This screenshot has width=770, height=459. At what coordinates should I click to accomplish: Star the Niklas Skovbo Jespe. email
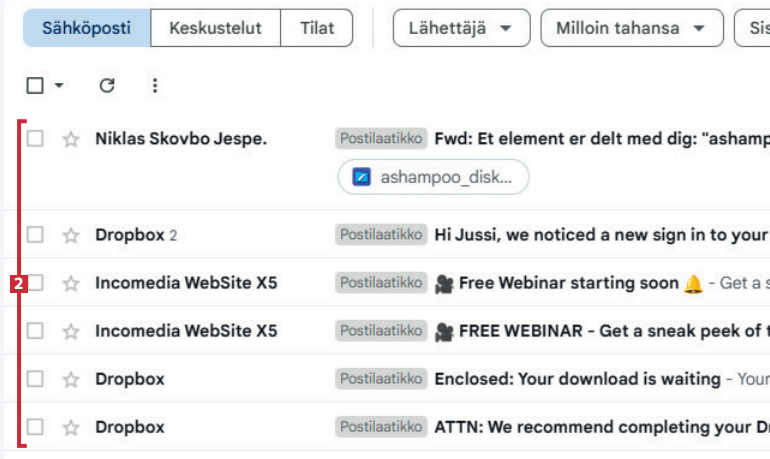71,139
